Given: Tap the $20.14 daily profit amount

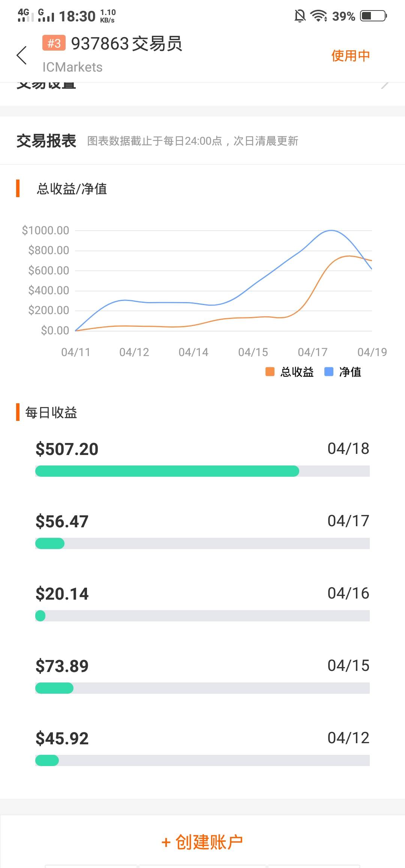Looking at the screenshot, I should pyautogui.click(x=62, y=594).
